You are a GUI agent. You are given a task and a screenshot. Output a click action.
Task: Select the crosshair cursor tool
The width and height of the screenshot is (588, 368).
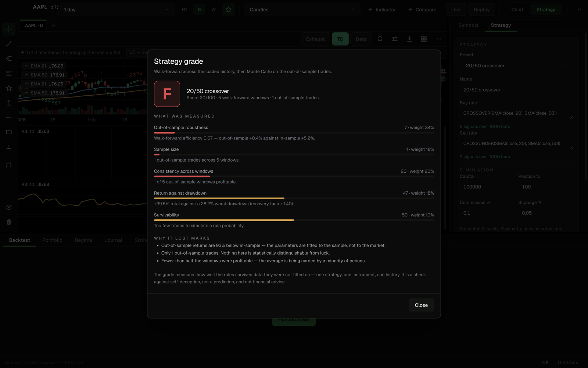pos(9,29)
